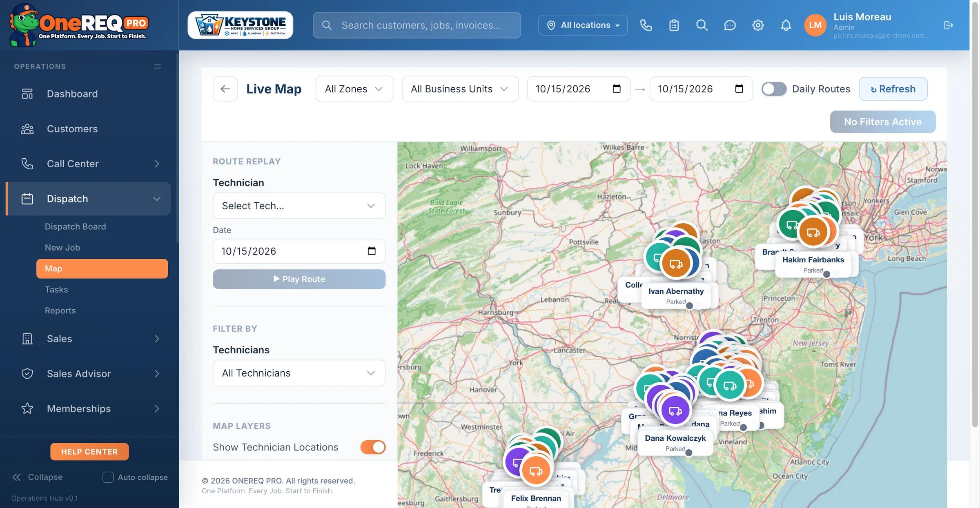Toggle the Daily Routes switch

(x=774, y=89)
